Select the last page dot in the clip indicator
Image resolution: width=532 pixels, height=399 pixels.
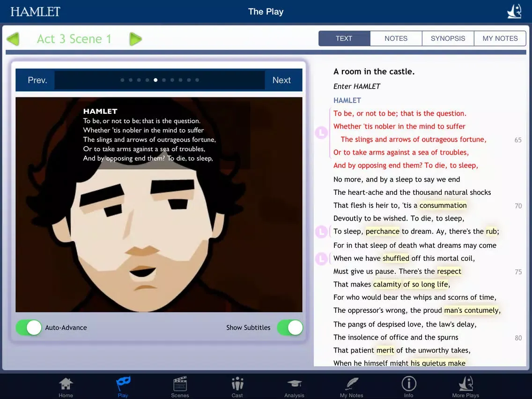197,80
